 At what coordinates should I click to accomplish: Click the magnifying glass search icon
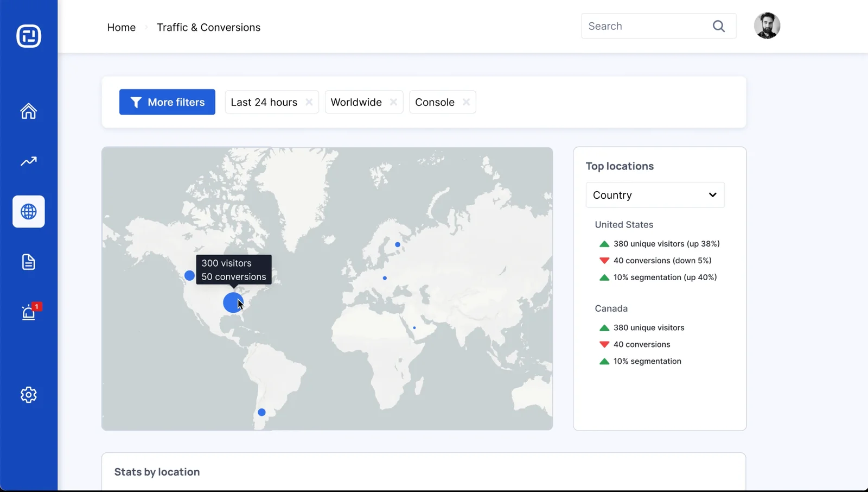(x=719, y=26)
